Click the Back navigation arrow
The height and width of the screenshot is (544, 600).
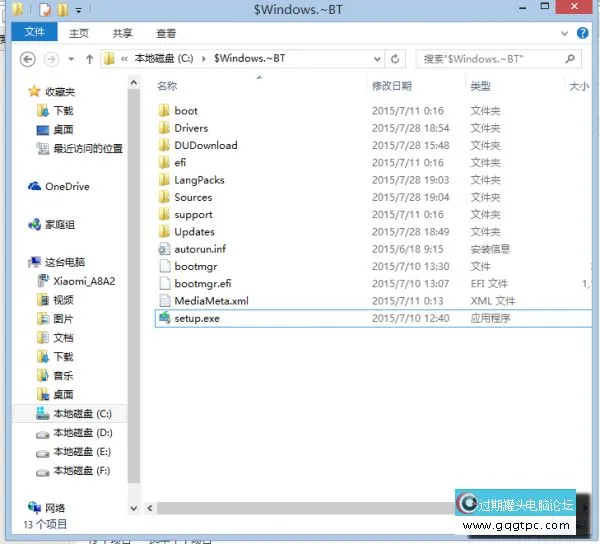28,59
